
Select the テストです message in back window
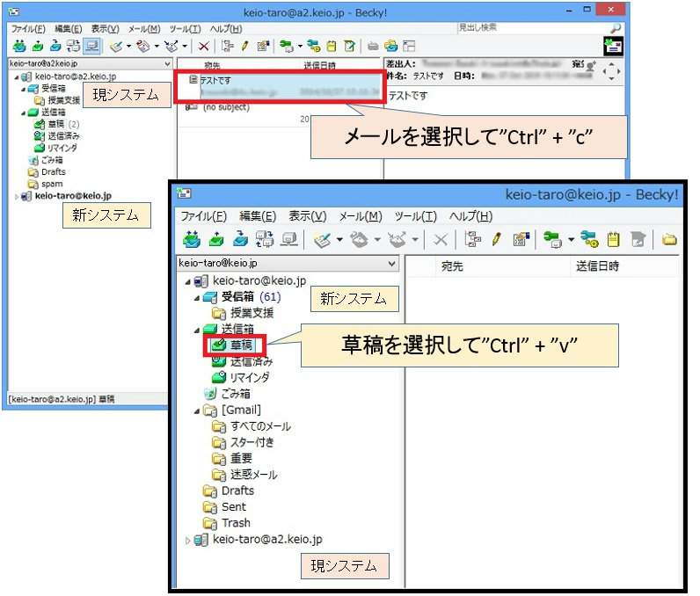tap(280, 86)
